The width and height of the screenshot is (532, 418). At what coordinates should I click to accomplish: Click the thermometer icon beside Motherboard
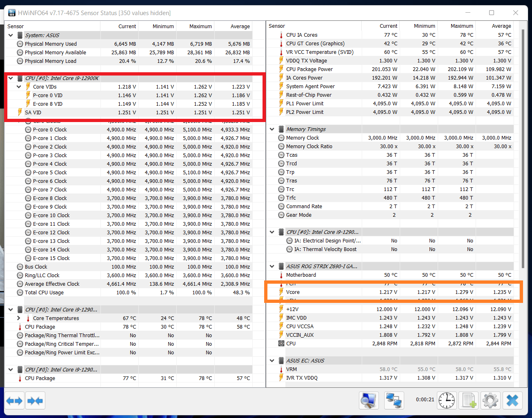281,275
